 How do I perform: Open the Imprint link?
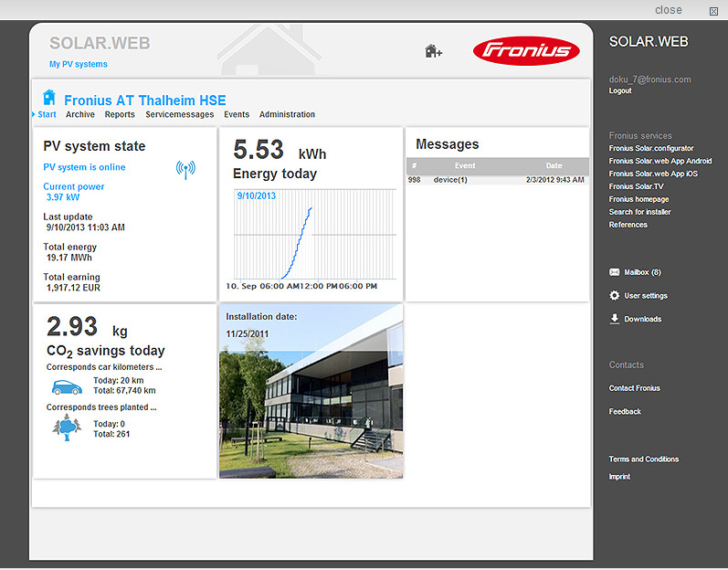(x=620, y=477)
